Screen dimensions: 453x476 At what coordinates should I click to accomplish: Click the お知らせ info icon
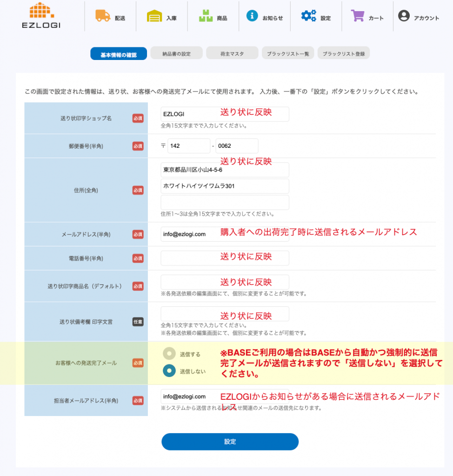coord(252,16)
